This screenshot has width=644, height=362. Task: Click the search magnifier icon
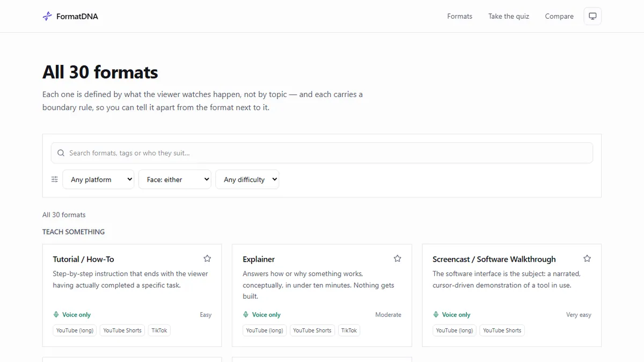click(61, 153)
